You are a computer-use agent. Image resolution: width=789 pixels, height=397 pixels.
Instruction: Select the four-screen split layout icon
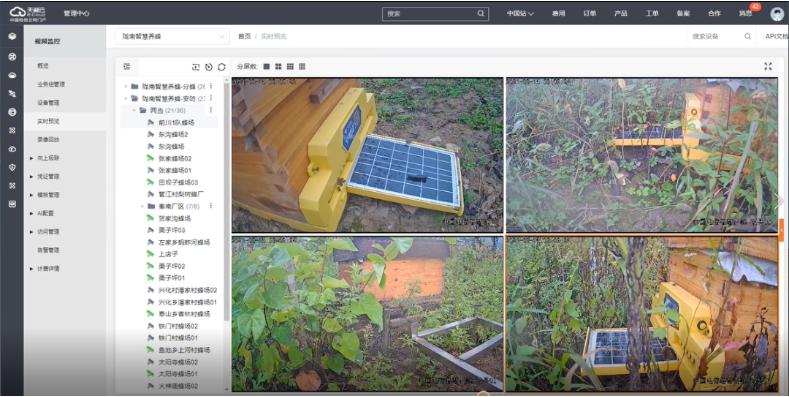point(278,66)
